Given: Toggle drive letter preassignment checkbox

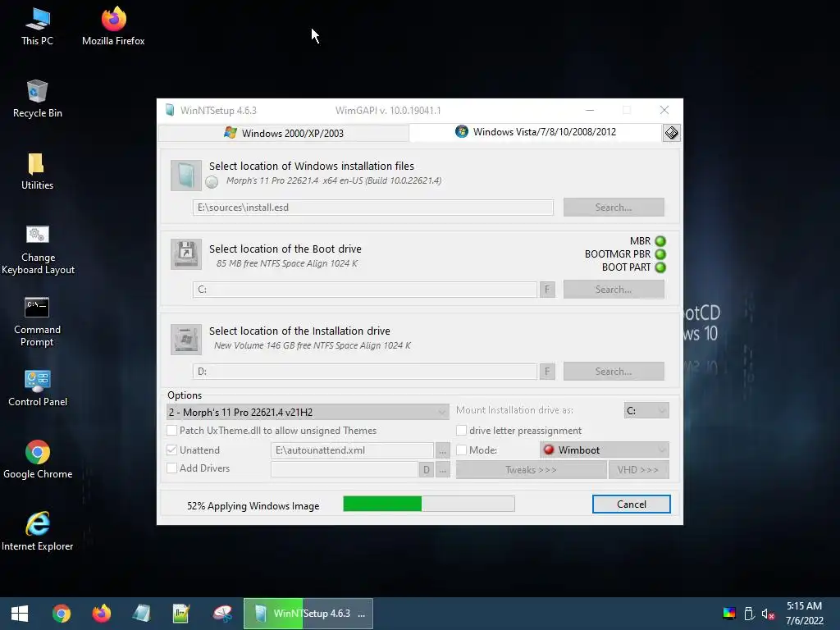Looking at the screenshot, I should (461, 430).
